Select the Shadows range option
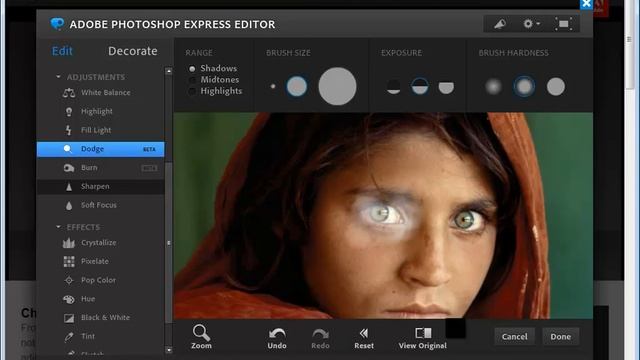 (213, 69)
